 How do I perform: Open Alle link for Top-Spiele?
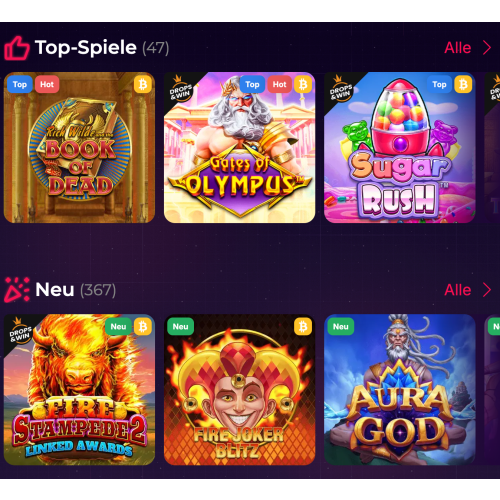pyautogui.click(x=458, y=48)
